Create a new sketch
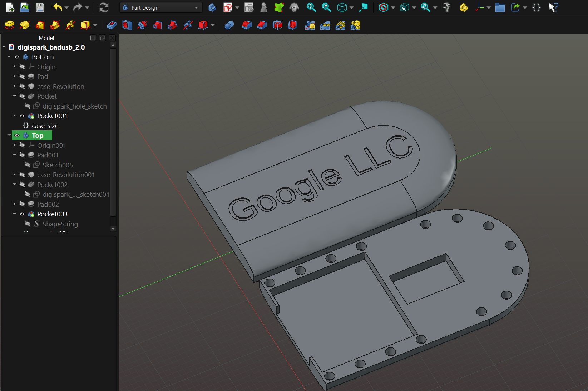588x391 pixels. (227, 7)
